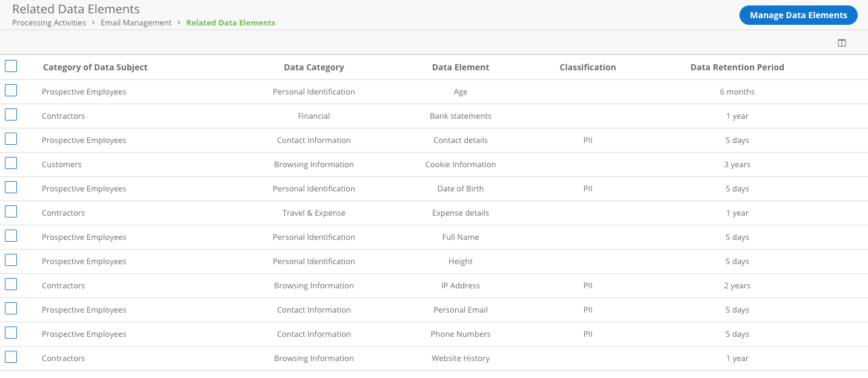
Task: Check the Phone Numbers row checkbox
Action: click(11, 333)
